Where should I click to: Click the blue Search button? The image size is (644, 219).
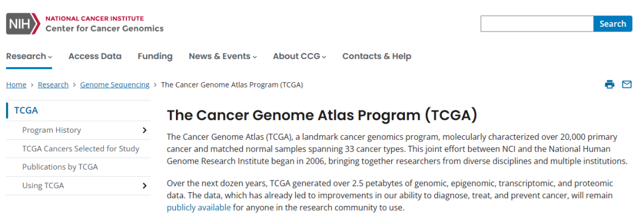[x=612, y=24]
